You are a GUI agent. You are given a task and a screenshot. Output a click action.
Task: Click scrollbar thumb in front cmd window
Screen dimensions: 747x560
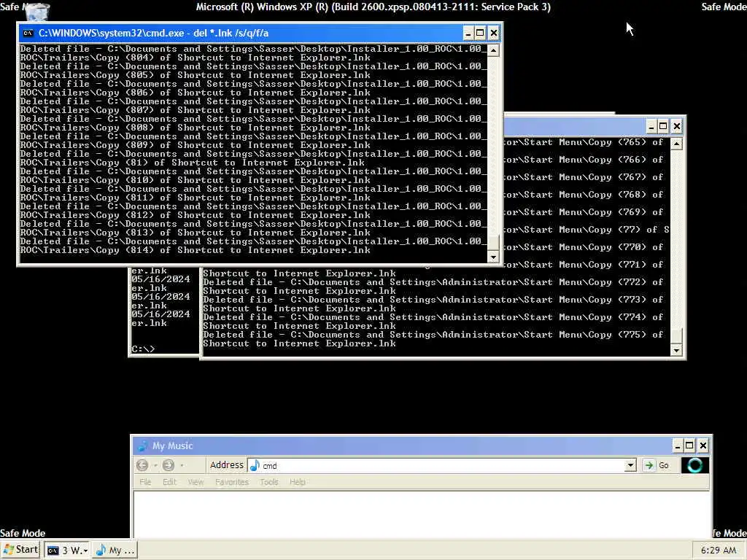click(x=494, y=242)
